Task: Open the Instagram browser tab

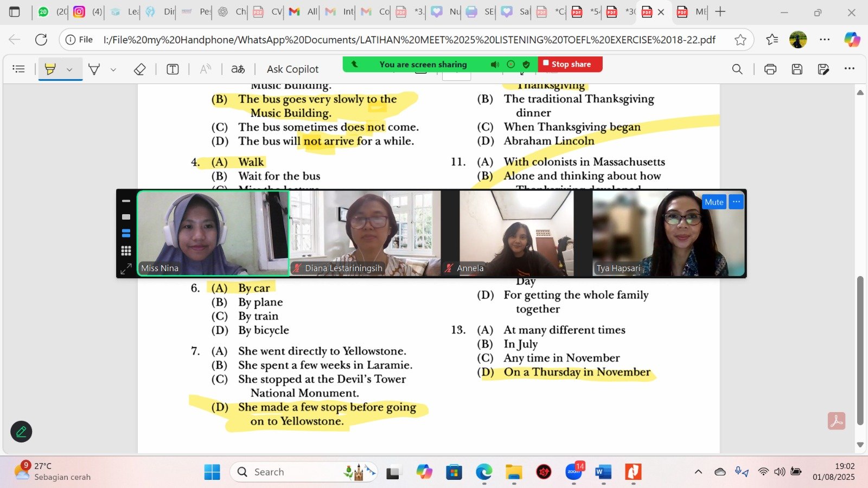Action: point(79,12)
